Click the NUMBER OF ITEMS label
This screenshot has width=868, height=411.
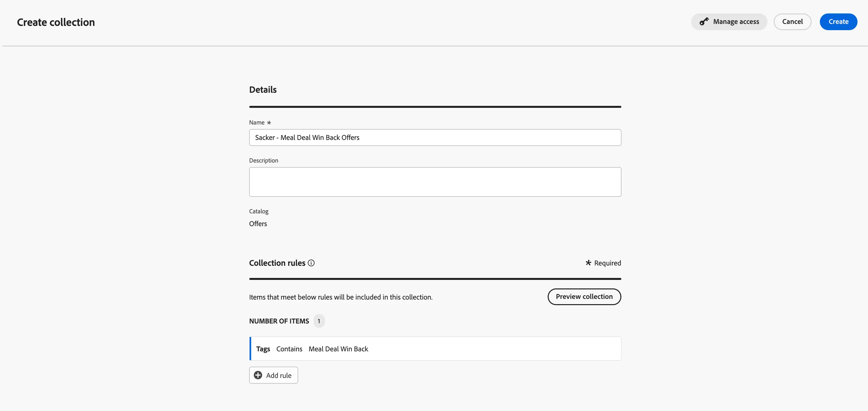pos(279,321)
